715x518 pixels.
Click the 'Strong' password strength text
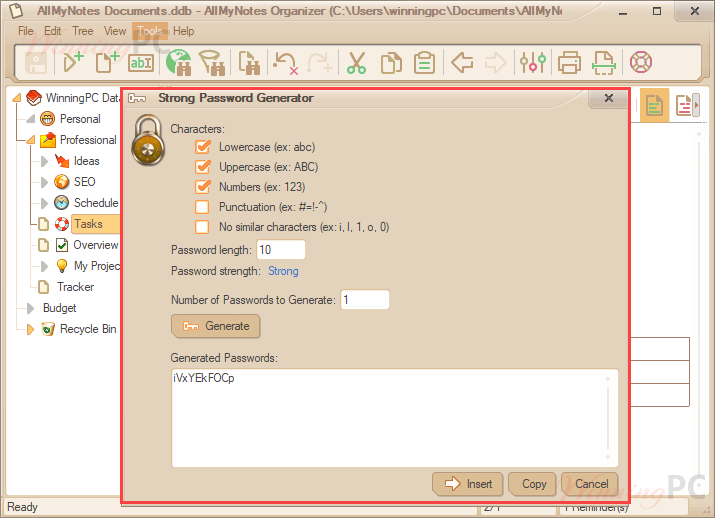click(283, 271)
